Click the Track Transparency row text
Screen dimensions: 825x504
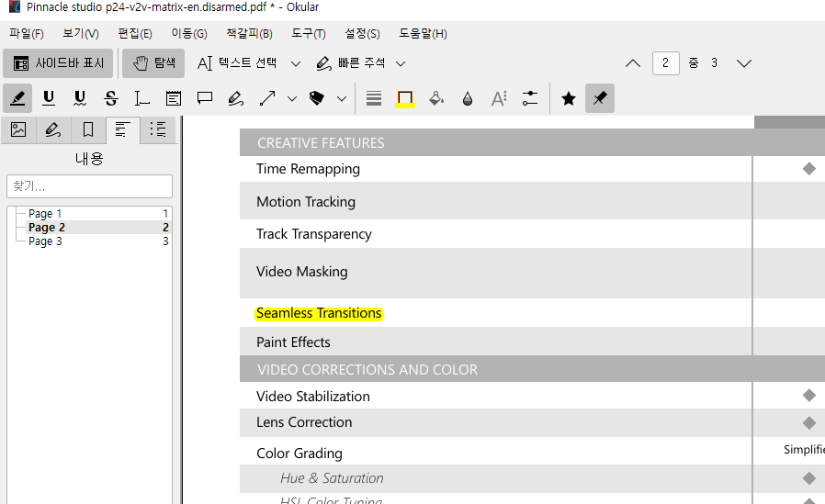[314, 234]
